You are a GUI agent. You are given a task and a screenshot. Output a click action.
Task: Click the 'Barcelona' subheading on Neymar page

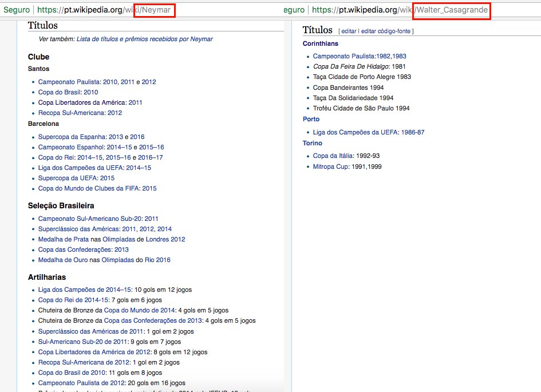[x=43, y=124]
